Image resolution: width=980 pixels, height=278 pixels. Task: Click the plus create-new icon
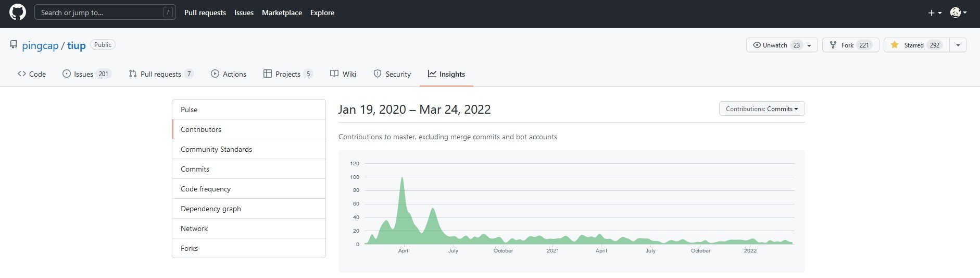[934, 13]
